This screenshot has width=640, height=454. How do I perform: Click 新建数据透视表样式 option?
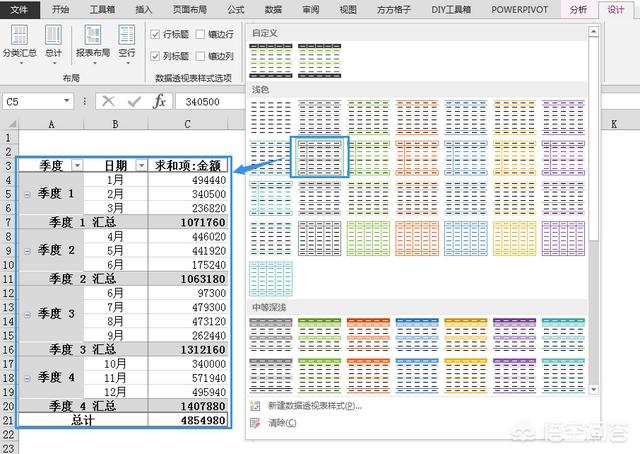coord(313,406)
